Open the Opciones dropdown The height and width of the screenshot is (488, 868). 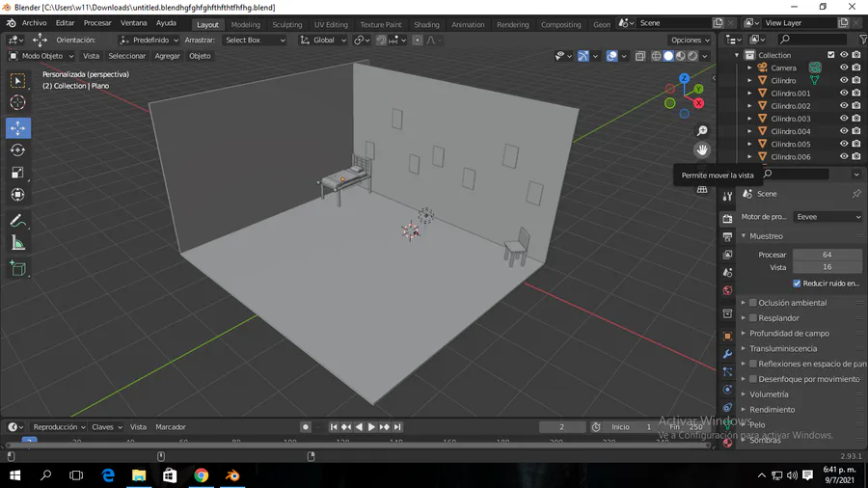(690, 40)
